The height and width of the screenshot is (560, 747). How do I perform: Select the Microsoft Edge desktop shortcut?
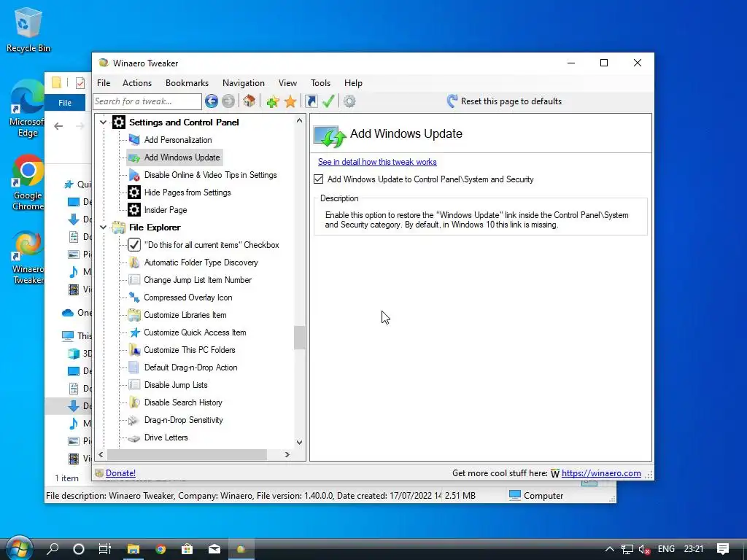point(27,109)
